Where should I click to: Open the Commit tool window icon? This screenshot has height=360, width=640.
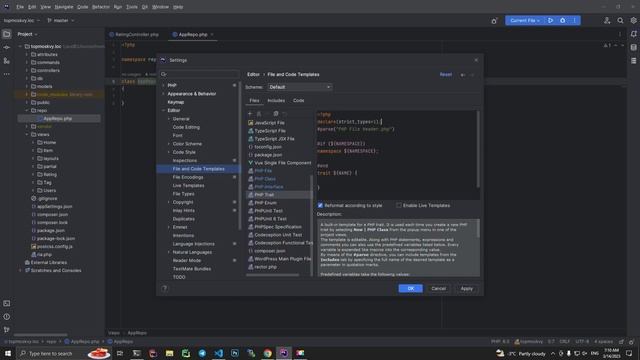point(7,48)
